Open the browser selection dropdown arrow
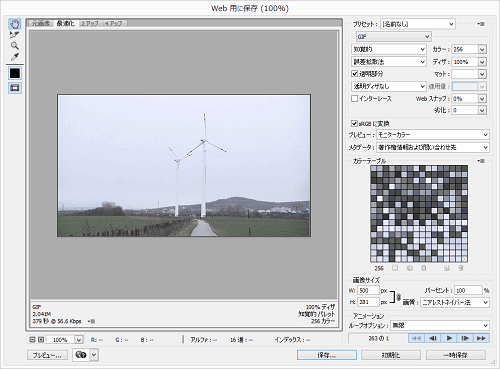 tap(94, 355)
